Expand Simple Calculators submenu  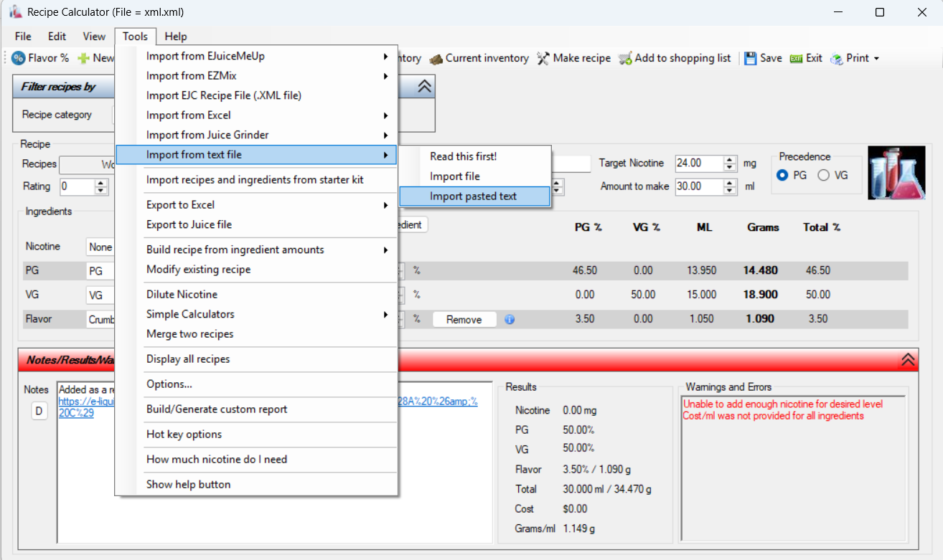256,314
